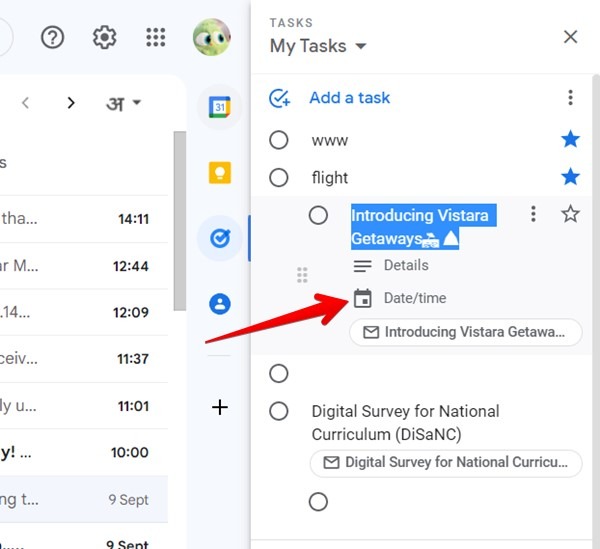Open the highlighted email dated 9 Sept

coord(83,499)
